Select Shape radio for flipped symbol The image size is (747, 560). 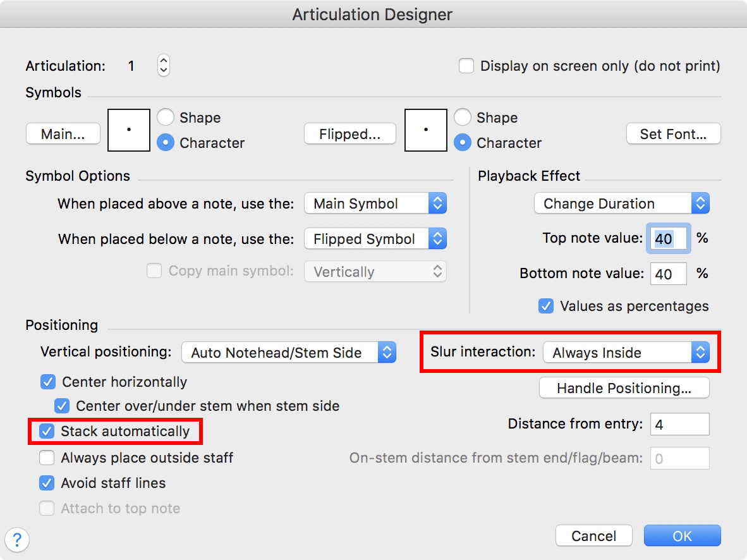click(x=463, y=118)
